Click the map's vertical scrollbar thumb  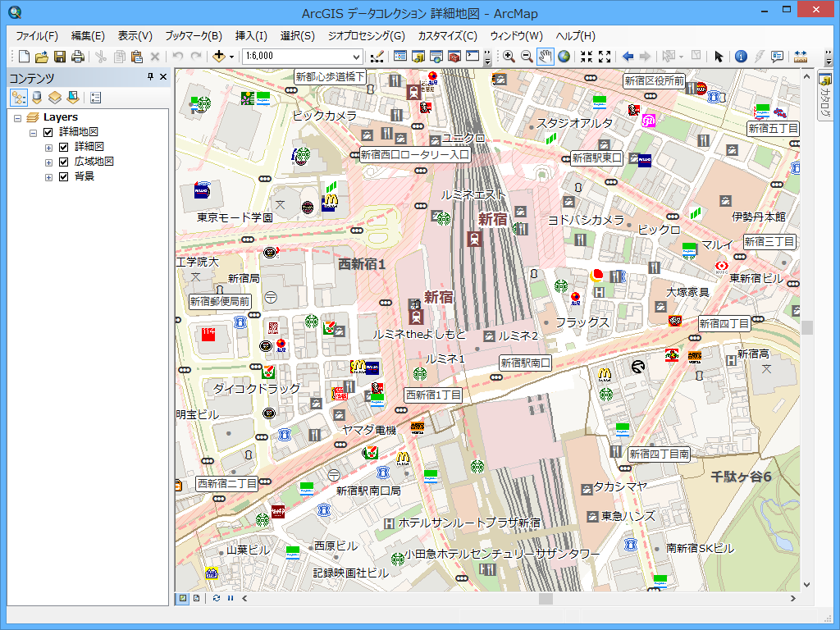pyautogui.click(x=807, y=328)
